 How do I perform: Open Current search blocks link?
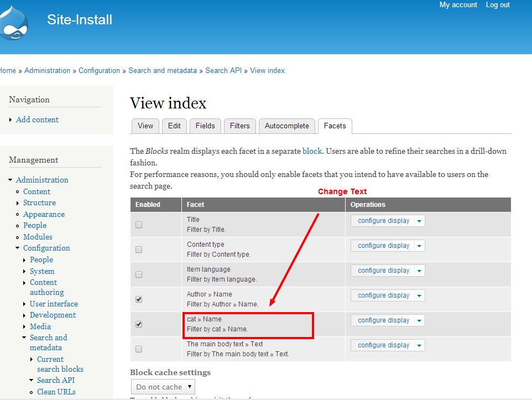pos(60,364)
